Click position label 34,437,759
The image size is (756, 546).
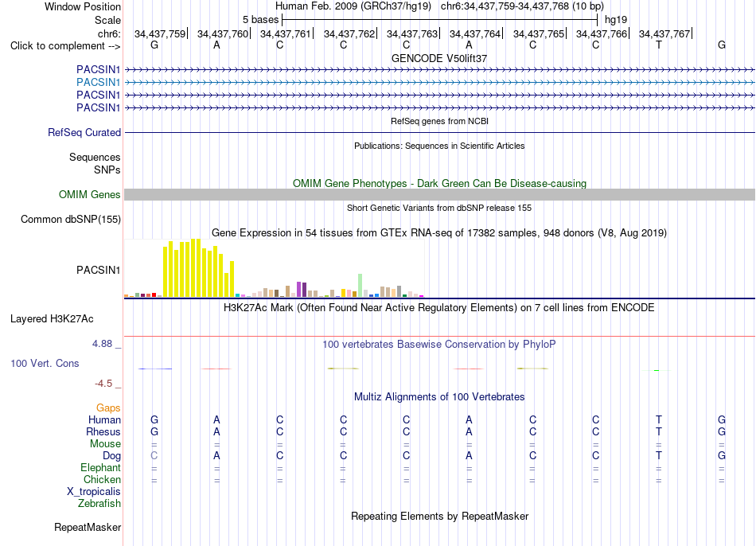point(160,33)
